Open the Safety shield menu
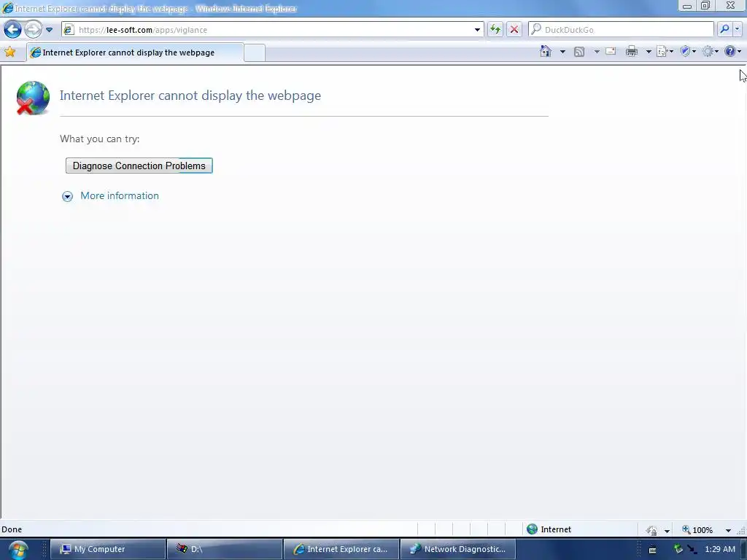 click(x=688, y=52)
